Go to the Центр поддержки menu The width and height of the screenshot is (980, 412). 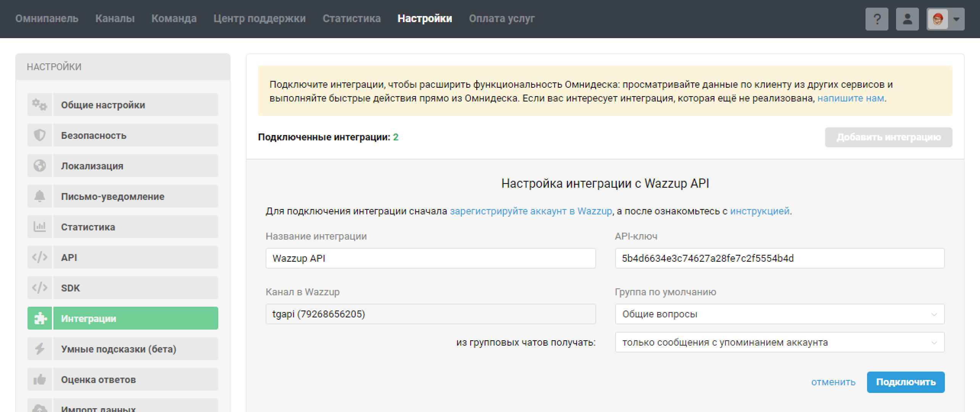260,18
